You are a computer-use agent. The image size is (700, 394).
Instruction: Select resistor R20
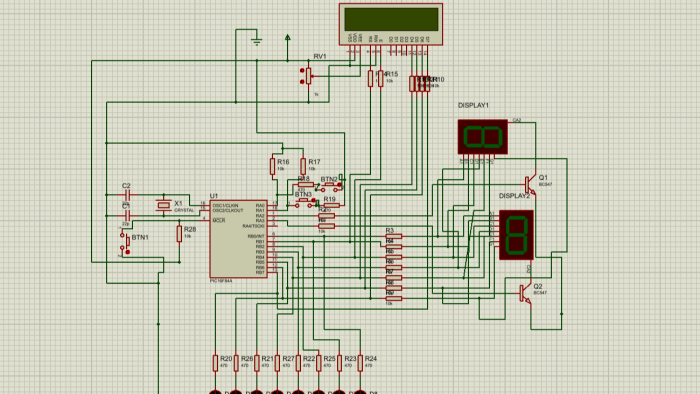215,363
